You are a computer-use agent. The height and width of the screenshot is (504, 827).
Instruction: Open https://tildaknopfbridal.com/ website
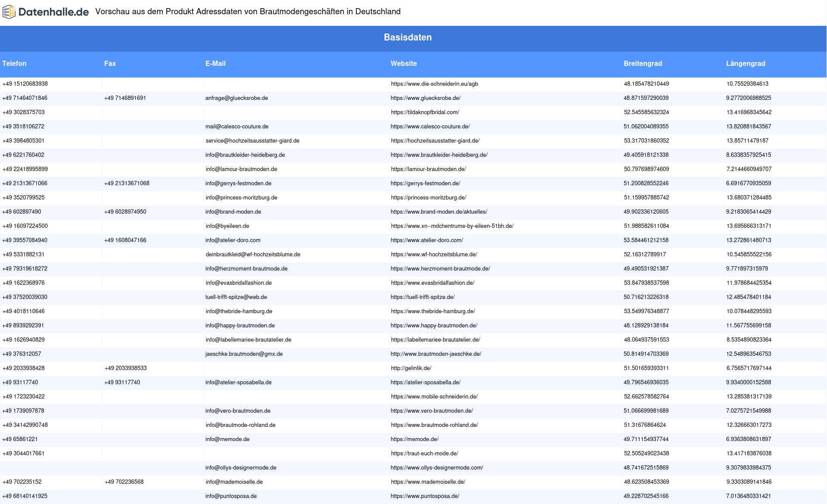[425, 112]
